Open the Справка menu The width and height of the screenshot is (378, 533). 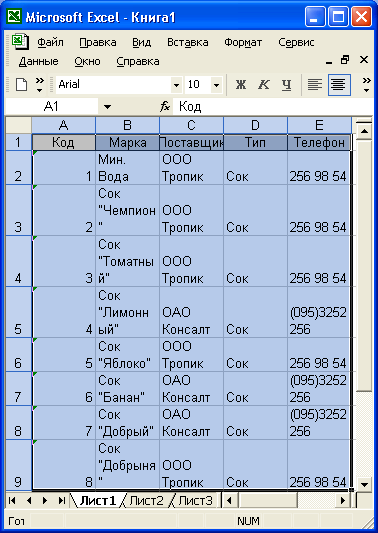coord(138,62)
